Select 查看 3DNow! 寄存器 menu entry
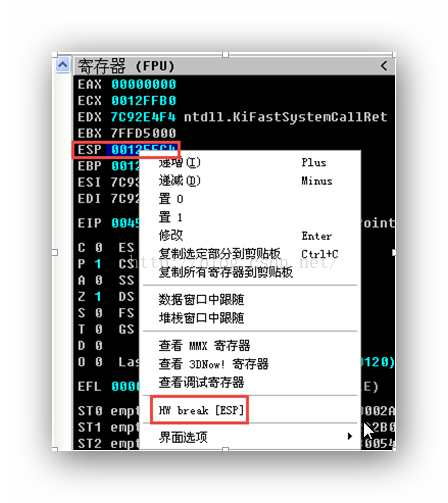The image size is (448, 503). click(249, 364)
